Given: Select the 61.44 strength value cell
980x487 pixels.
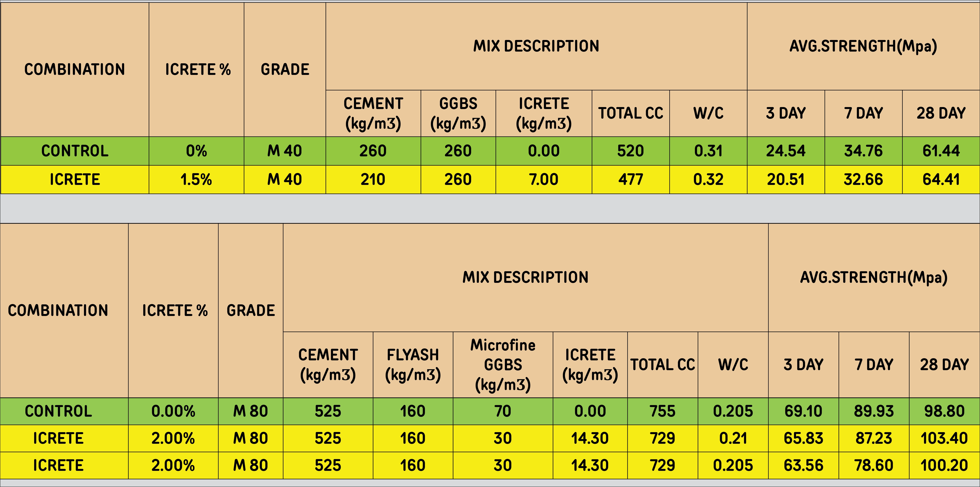Looking at the screenshot, I should click(x=941, y=151).
